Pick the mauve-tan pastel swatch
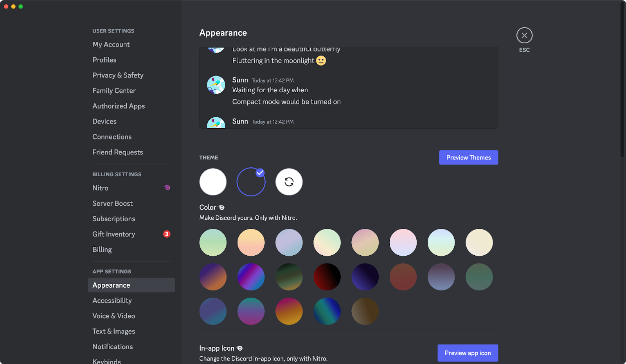 coord(365,242)
